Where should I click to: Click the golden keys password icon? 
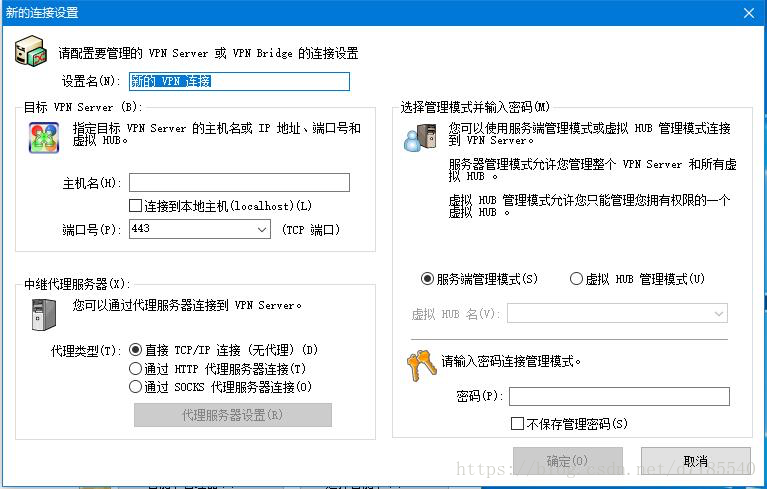tap(421, 365)
